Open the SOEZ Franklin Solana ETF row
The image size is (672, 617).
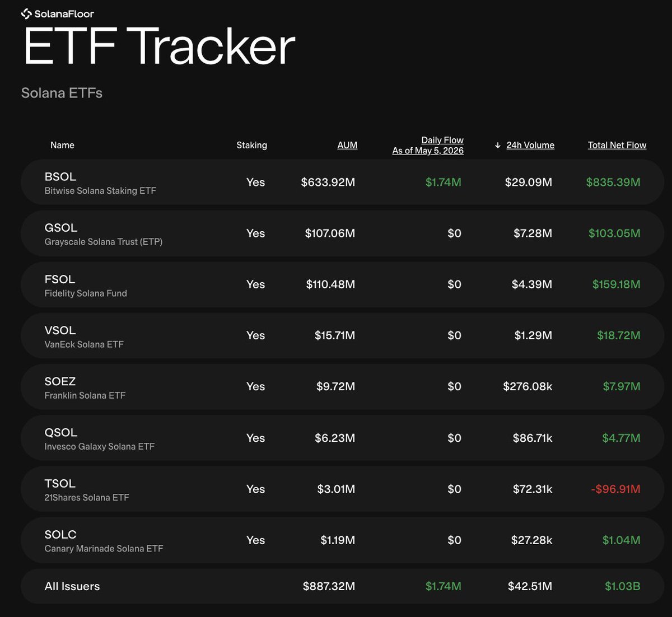click(x=342, y=387)
